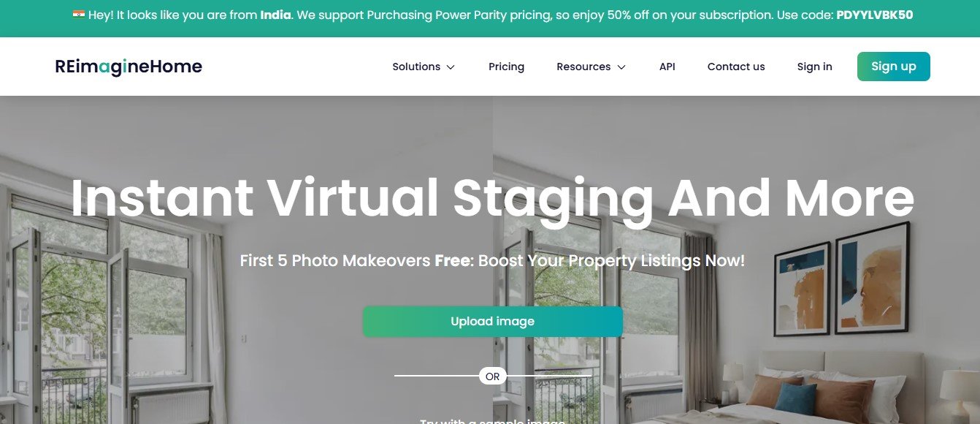Open the Solutions menu
This screenshot has width=980, height=424.
pyautogui.click(x=424, y=67)
